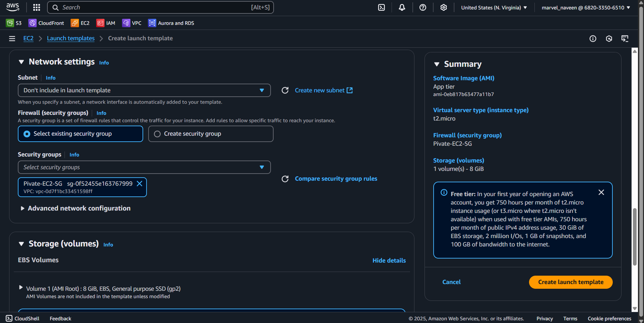Screen dimensions: 644x323
Task: Open VPC from the favorites bar
Action: (132, 23)
